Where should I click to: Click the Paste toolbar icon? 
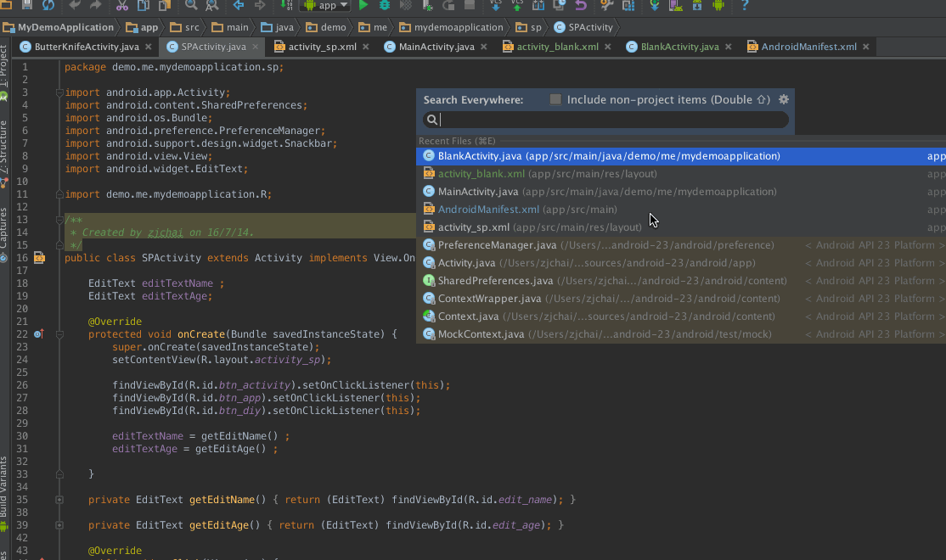164,5
